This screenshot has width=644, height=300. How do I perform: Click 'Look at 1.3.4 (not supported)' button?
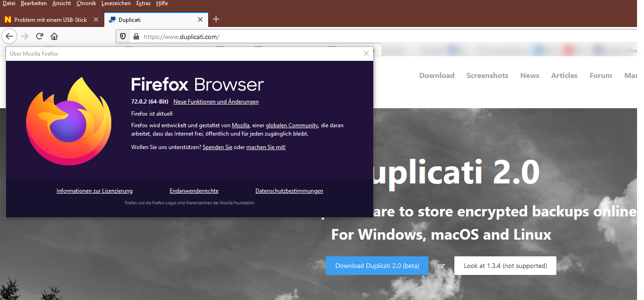click(505, 266)
